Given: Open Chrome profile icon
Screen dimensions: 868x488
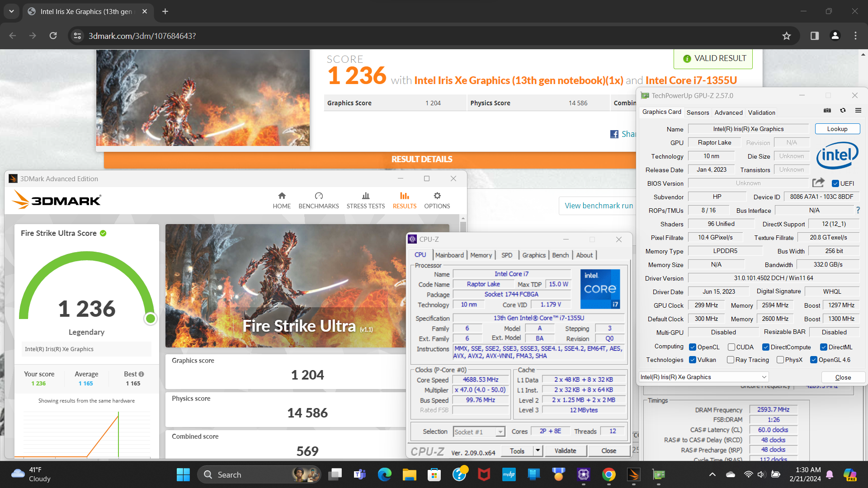Looking at the screenshot, I should pyautogui.click(x=835, y=36).
